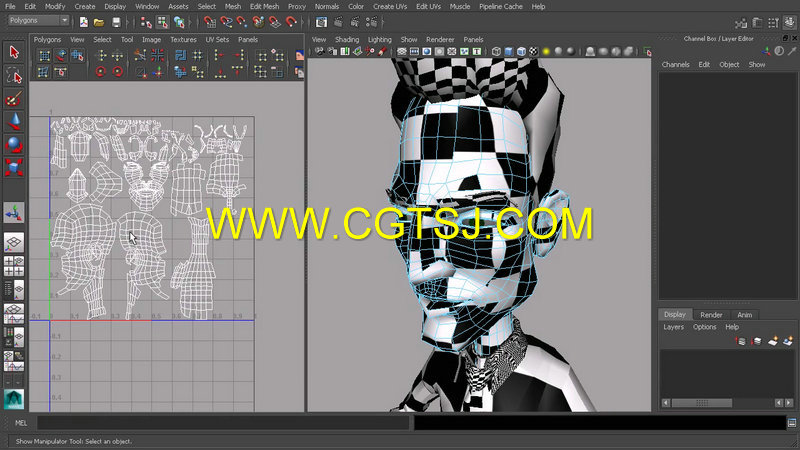This screenshot has width=800, height=450.
Task: Open the Render View window icon
Action: point(321,22)
